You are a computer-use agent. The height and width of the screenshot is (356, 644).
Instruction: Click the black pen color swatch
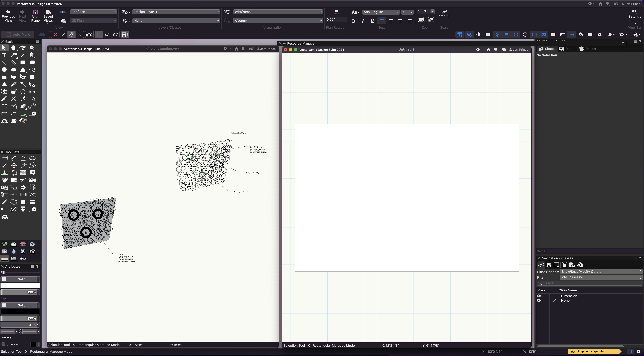20,311
